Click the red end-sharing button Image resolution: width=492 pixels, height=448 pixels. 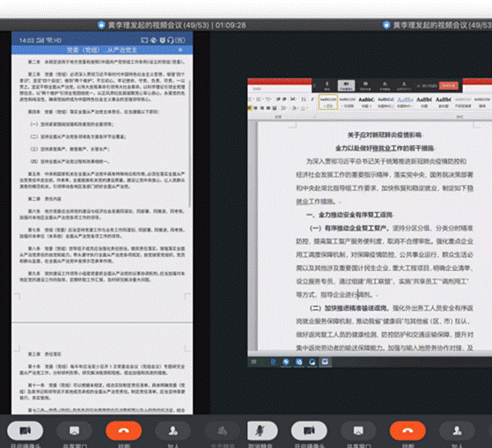point(449,85)
